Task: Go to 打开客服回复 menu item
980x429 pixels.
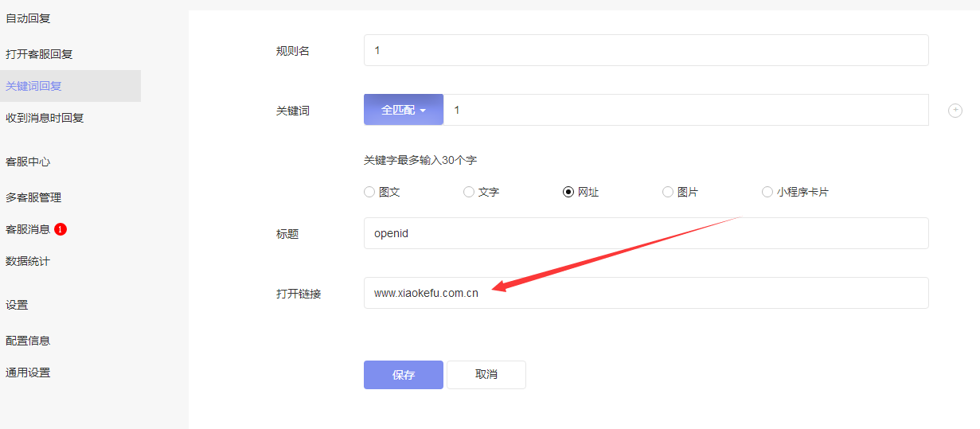Action: pyautogui.click(x=39, y=54)
